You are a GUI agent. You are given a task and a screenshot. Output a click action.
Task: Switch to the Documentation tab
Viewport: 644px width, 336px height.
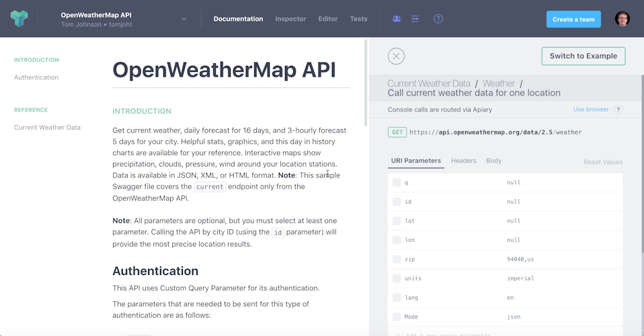tap(238, 19)
